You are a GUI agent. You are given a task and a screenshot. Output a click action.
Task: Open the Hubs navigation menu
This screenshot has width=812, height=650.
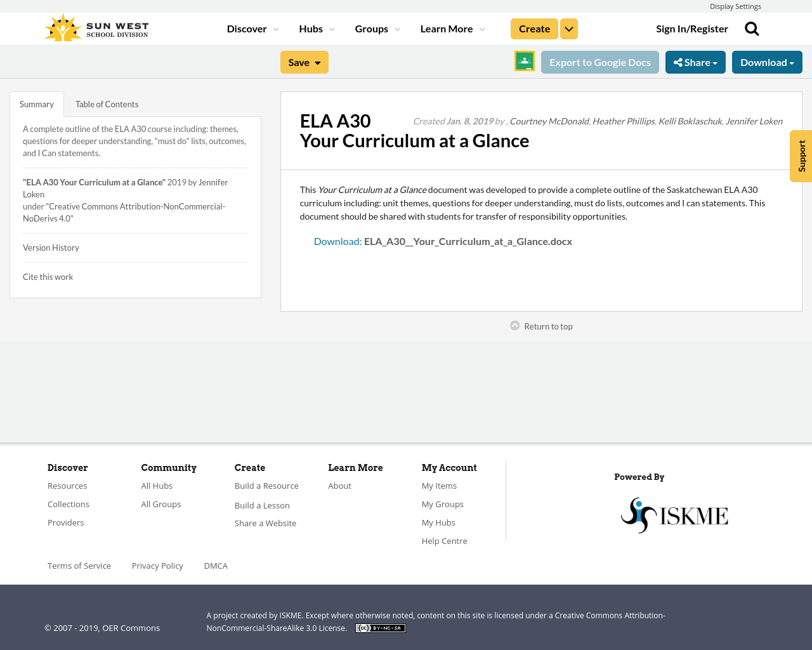coord(315,27)
